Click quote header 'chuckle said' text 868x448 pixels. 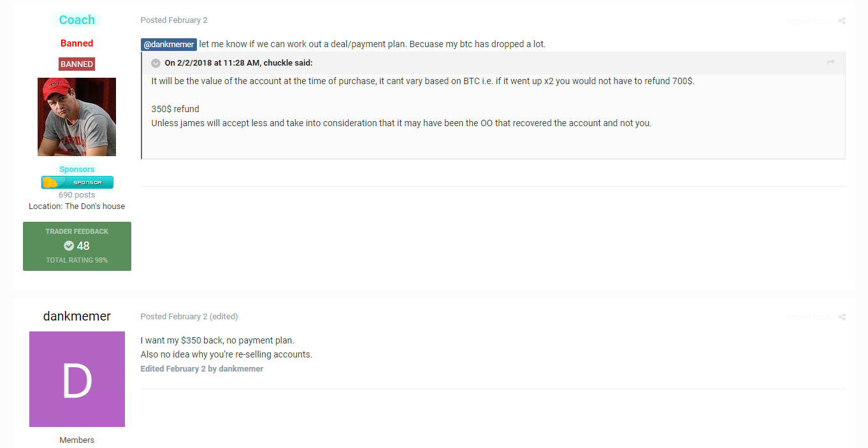coord(238,63)
